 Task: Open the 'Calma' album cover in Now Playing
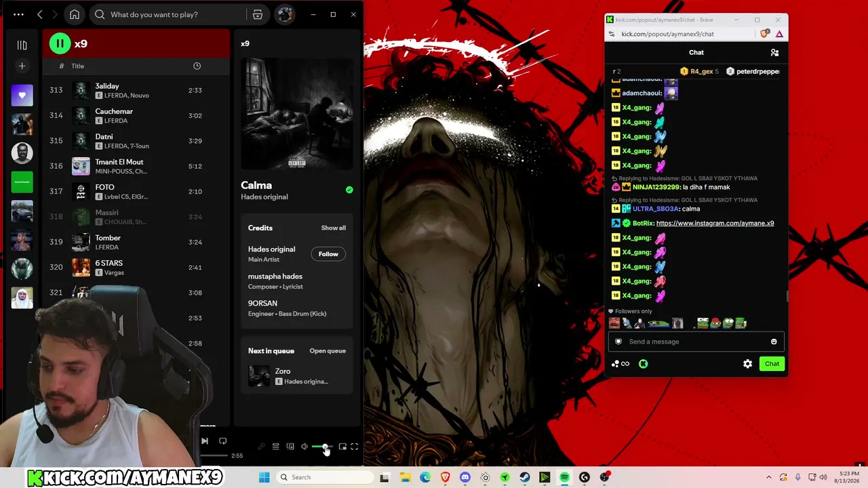tap(297, 113)
